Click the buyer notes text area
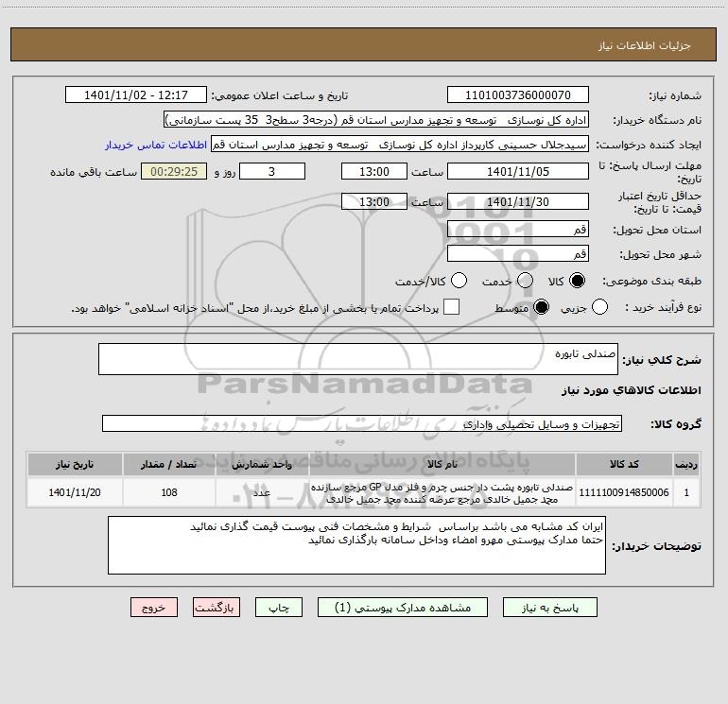Image resolution: width=728 pixels, height=704 pixels. (x=356, y=545)
